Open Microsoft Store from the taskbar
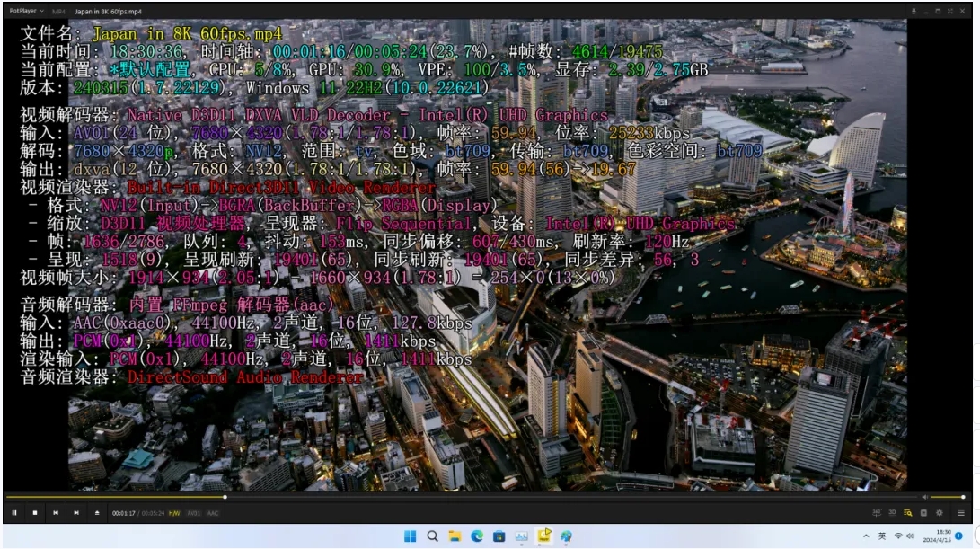Screen dimensions: 980x549 499,536
